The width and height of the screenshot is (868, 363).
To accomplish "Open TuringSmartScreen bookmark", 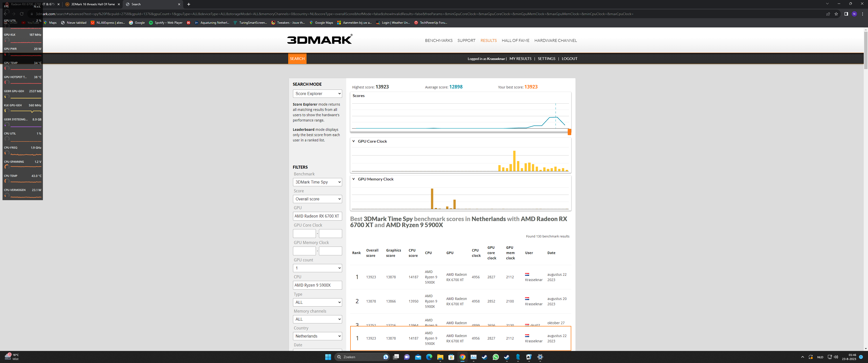I will pos(250,22).
